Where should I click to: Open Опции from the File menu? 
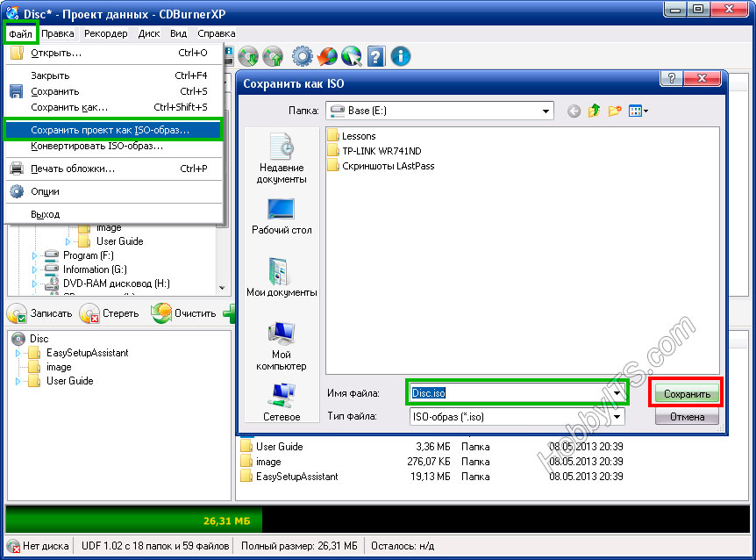click(113, 191)
